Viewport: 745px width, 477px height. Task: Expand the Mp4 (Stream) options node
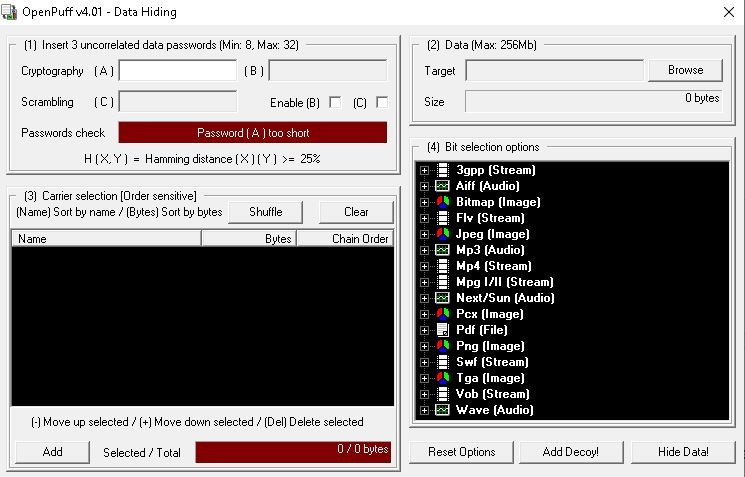pos(425,266)
